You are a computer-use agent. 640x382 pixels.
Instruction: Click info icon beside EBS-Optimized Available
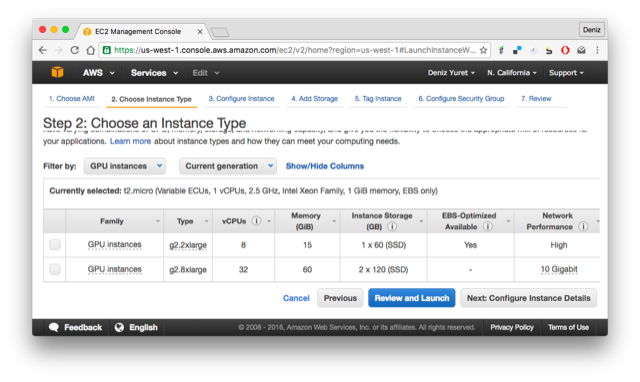coord(488,226)
